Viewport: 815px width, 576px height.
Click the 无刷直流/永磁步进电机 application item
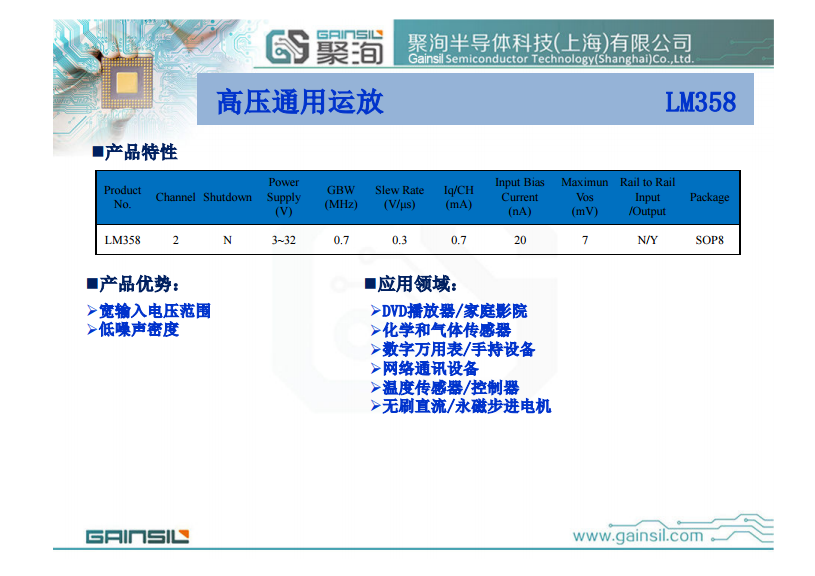pos(466,406)
